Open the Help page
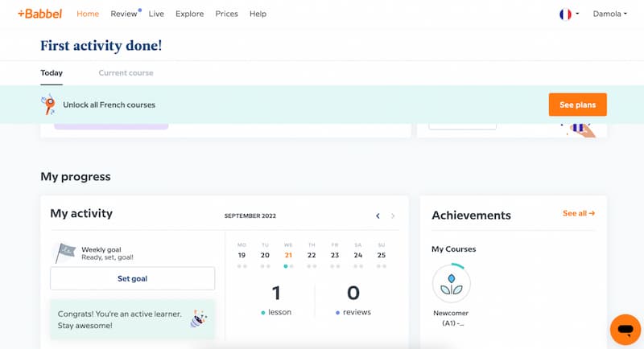 (x=258, y=14)
